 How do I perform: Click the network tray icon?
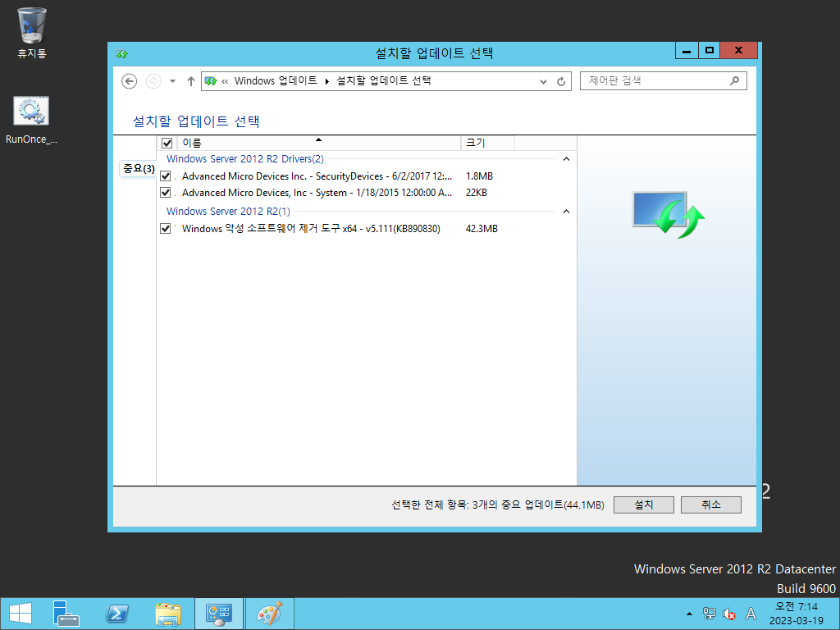pos(709,614)
